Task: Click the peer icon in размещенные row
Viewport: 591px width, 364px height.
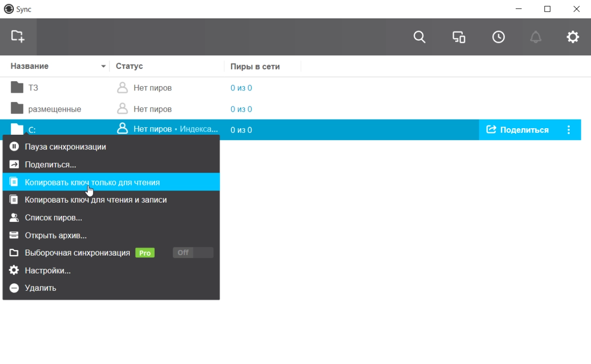Action: pos(122,109)
